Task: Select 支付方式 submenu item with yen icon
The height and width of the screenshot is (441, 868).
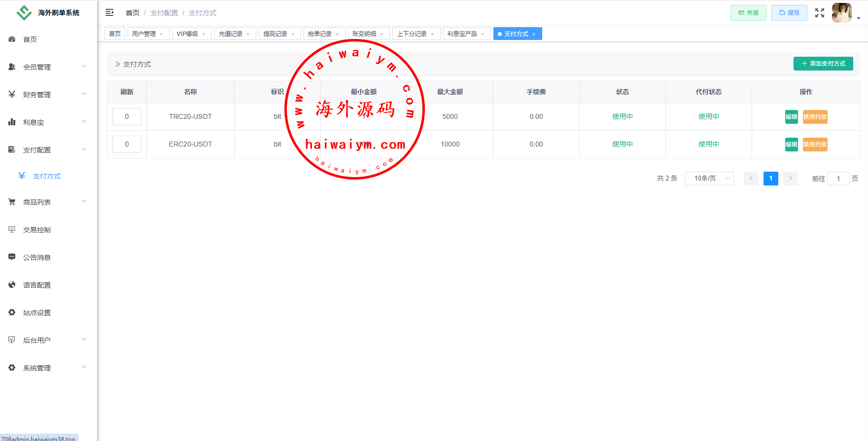Action: coord(46,176)
